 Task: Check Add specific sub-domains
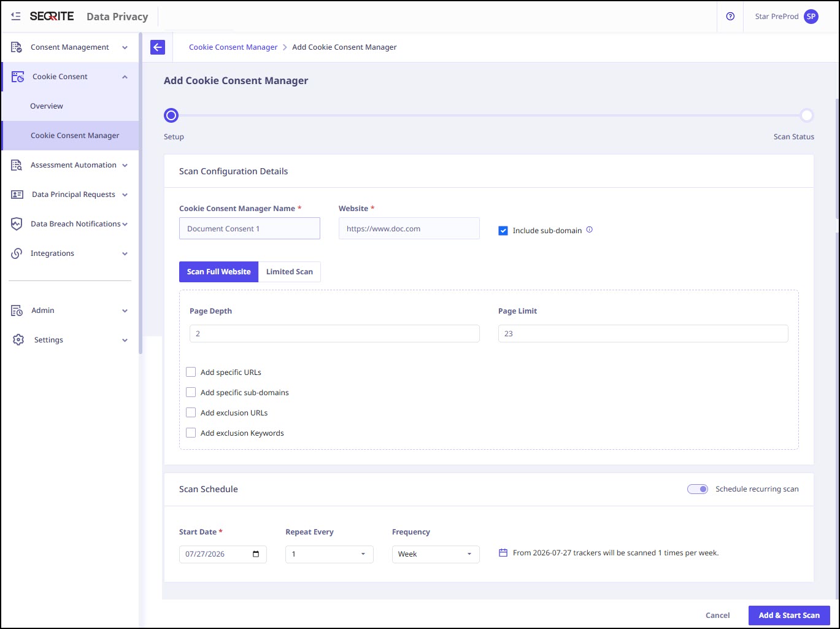[191, 392]
